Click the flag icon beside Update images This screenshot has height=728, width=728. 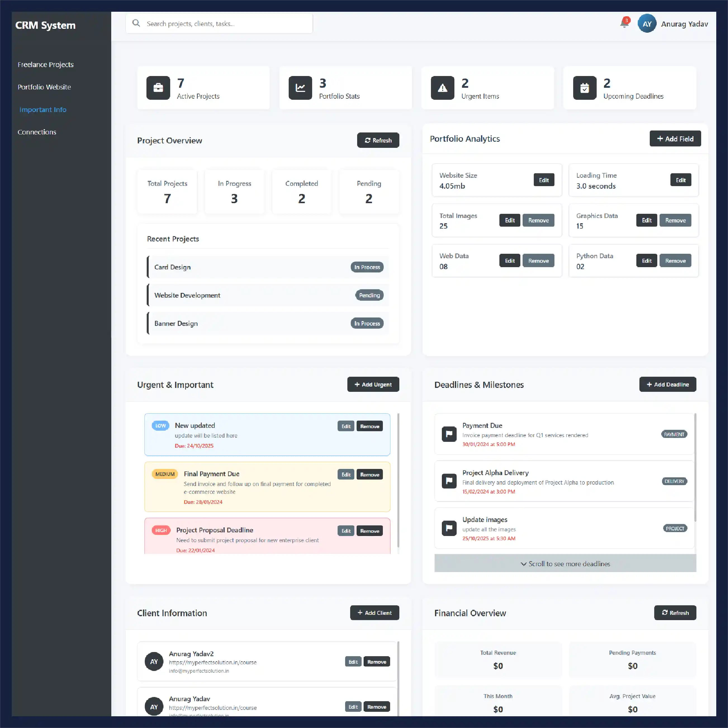click(x=449, y=528)
